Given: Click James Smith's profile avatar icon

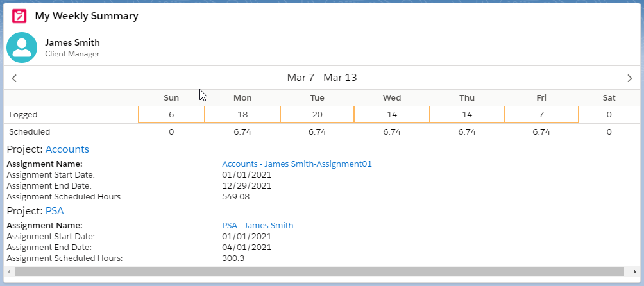Looking at the screenshot, I should coord(22,48).
